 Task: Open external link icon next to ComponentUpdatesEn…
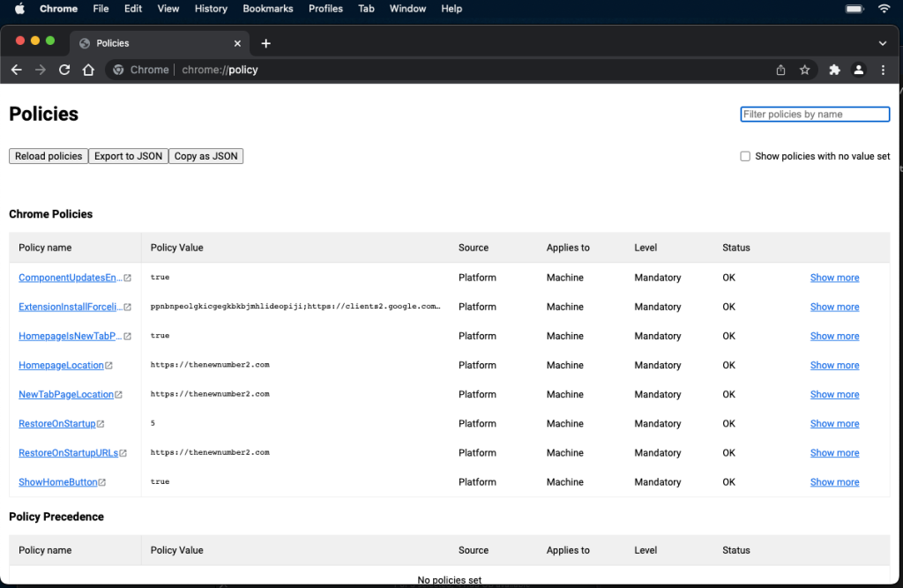point(127,278)
